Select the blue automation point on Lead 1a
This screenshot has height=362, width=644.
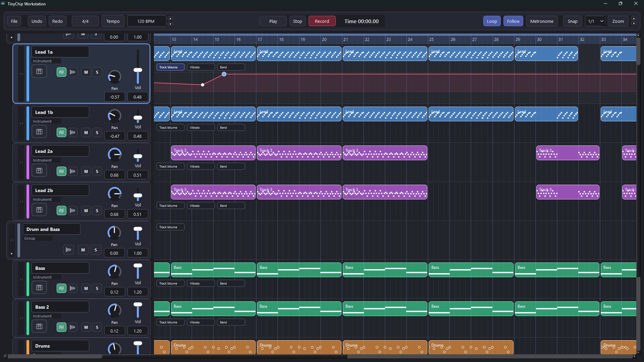pyautogui.click(x=224, y=74)
